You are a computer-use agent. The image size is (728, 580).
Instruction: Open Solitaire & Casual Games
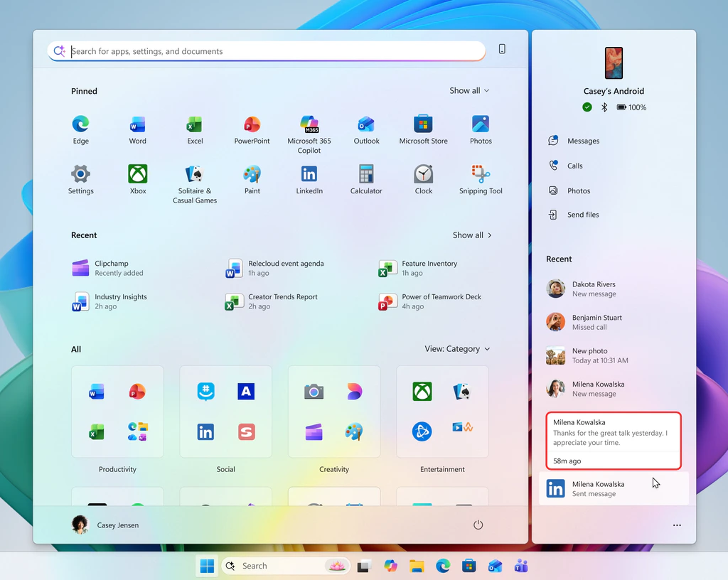pos(195,184)
